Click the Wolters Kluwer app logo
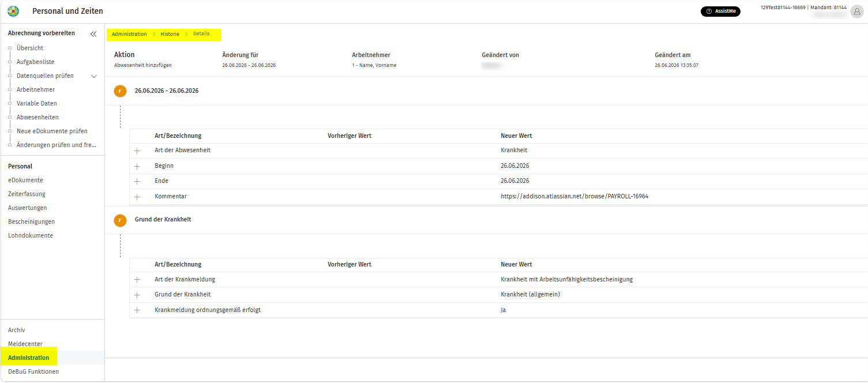The image size is (868, 383). click(x=13, y=11)
